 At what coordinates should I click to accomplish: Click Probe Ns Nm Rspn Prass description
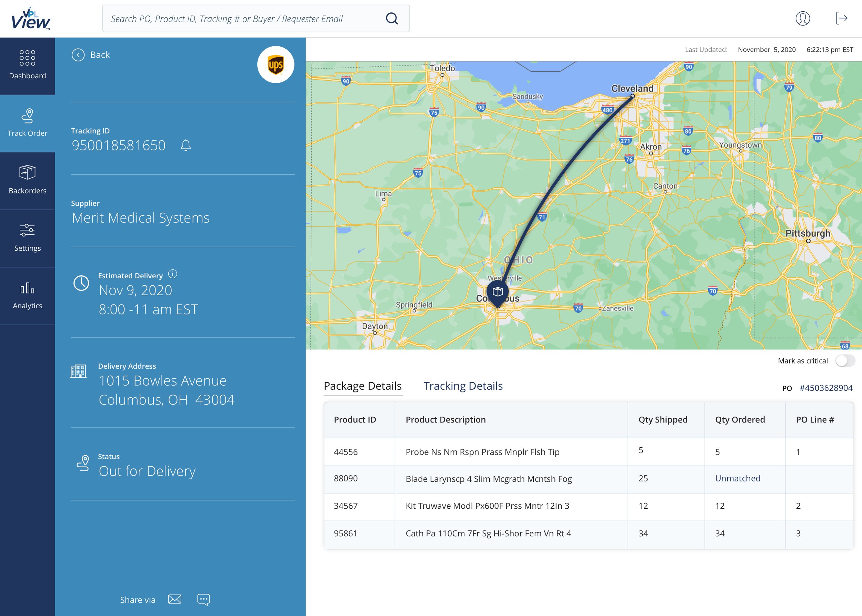tap(482, 452)
